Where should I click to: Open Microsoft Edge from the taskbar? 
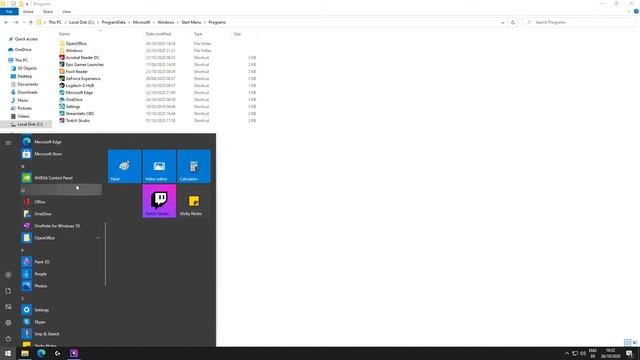[x=41, y=353]
